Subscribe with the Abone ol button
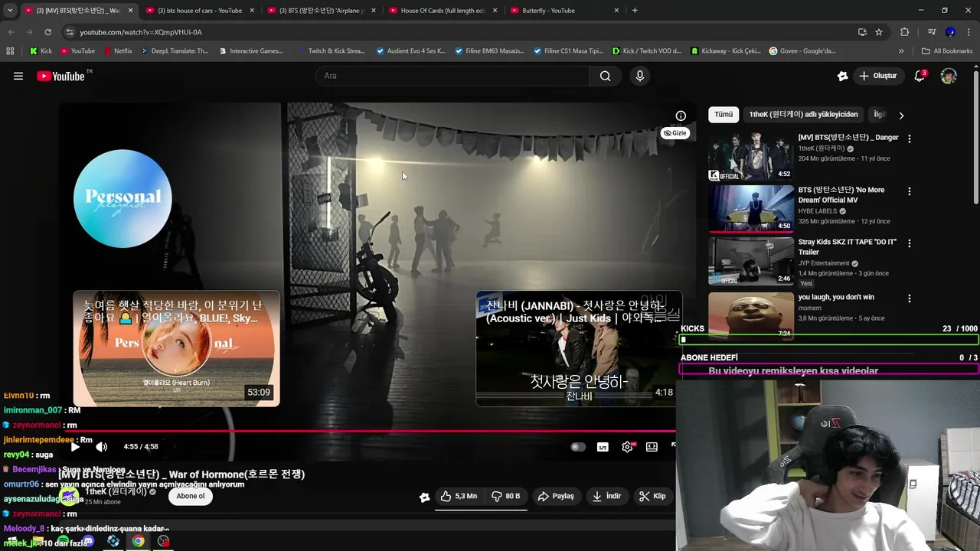This screenshot has height=551, width=980. coord(191,496)
